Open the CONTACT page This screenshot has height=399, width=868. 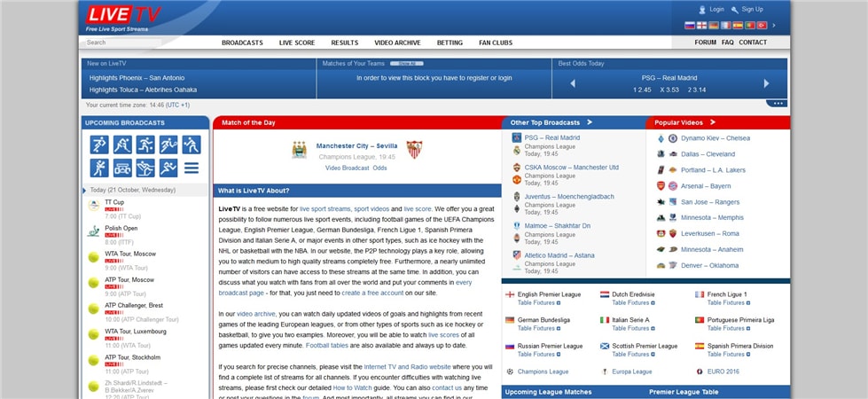(x=753, y=42)
